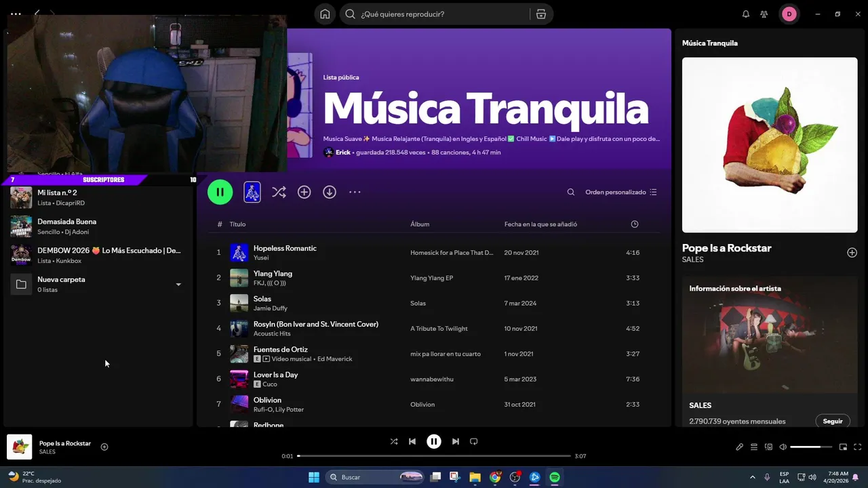Sort by 'Fecha en la que se añadió' column
Image resolution: width=868 pixels, height=488 pixels.
pyautogui.click(x=540, y=224)
